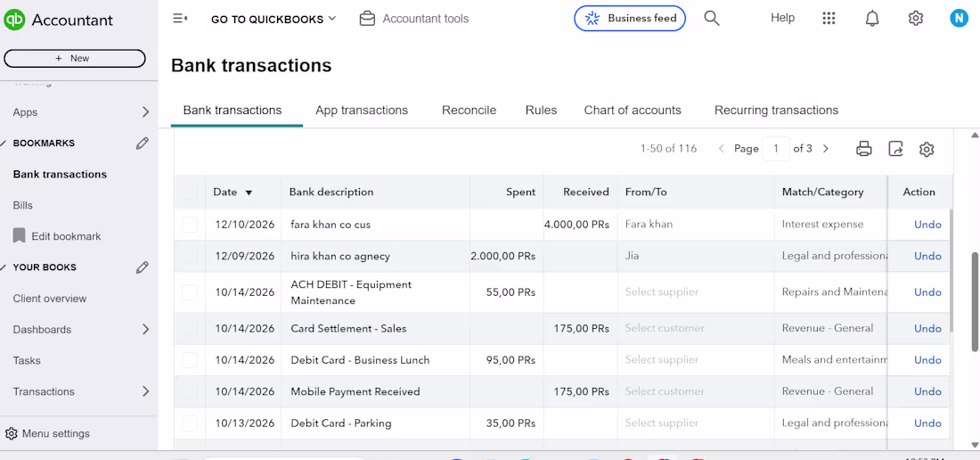
Task: Switch to Reconcile tab
Action: click(x=469, y=111)
